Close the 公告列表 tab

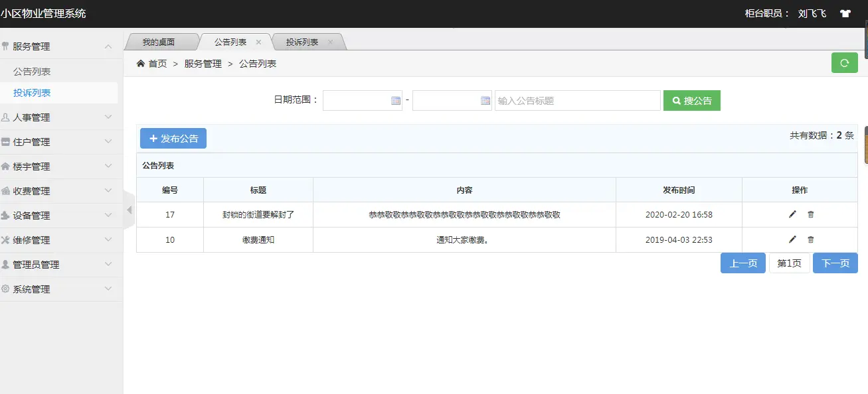259,42
